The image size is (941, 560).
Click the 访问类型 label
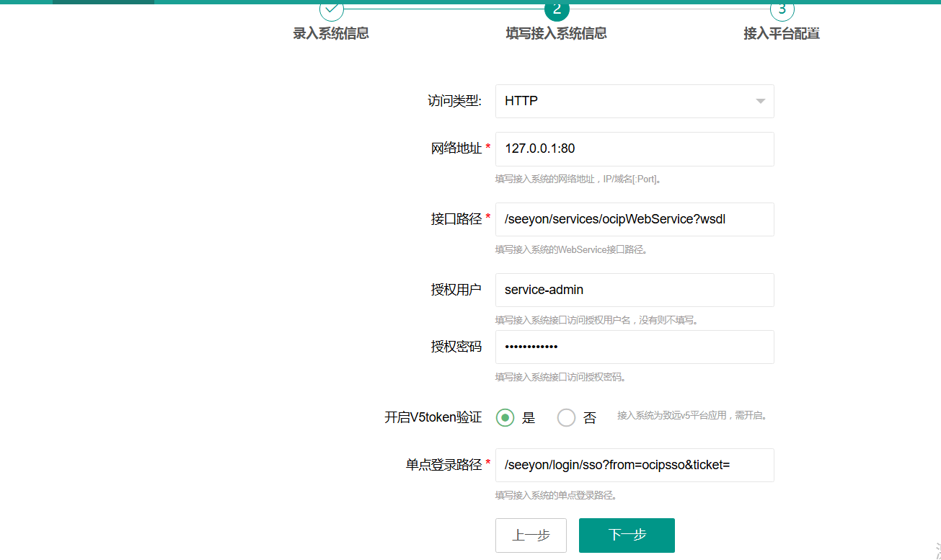pyautogui.click(x=454, y=101)
